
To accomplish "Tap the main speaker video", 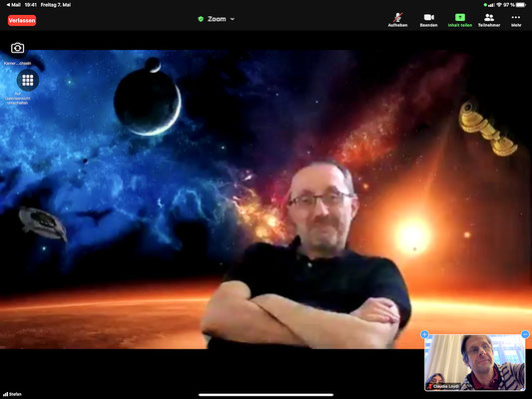I will tap(266, 199).
